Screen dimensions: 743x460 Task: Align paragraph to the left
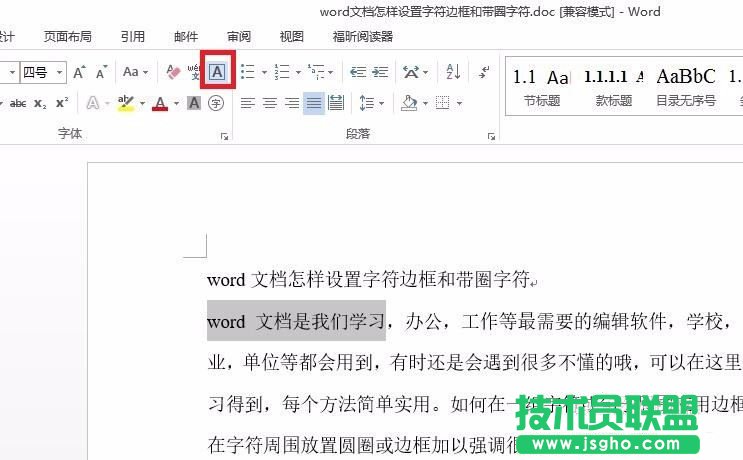point(247,103)
